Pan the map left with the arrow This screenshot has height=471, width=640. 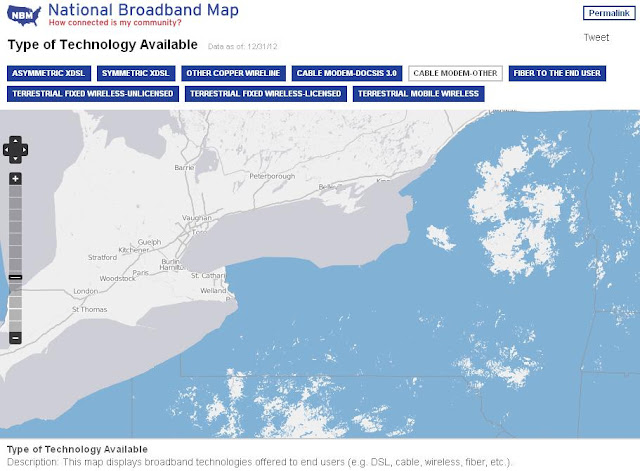tap(7, 150)
